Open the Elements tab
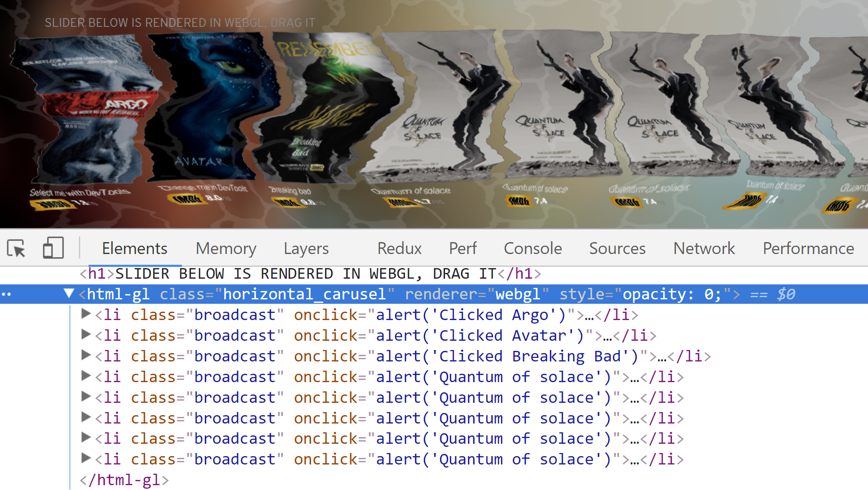The image size is (868, 490). [x=134, y=248]
